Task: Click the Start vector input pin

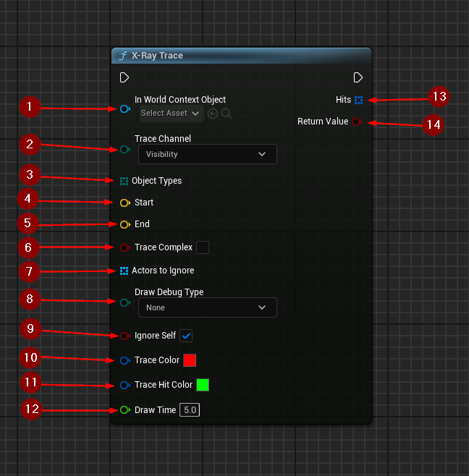Action: 124,203
